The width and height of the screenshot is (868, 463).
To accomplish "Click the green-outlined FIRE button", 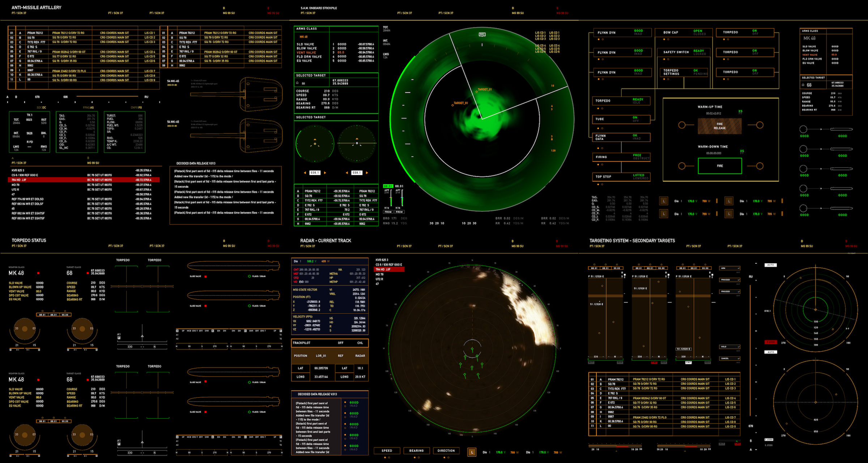I will pyautogui.click(x=720, y=166).
